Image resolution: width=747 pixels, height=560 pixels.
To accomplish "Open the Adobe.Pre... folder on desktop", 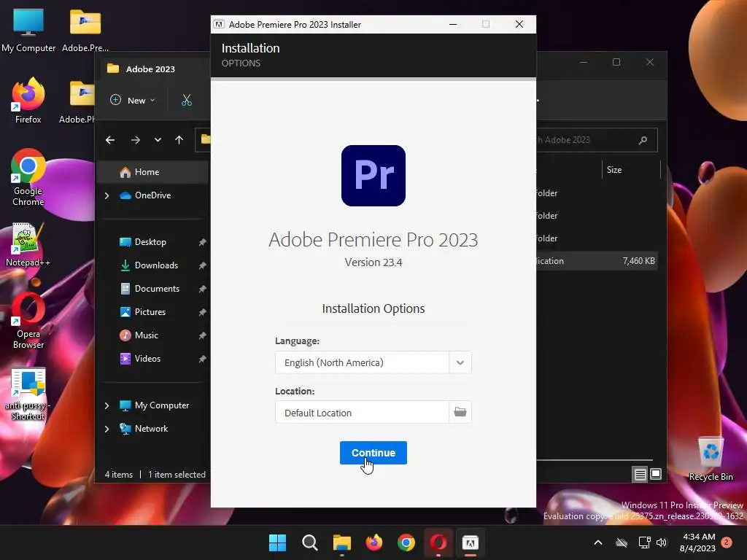I will coord(85,30).
